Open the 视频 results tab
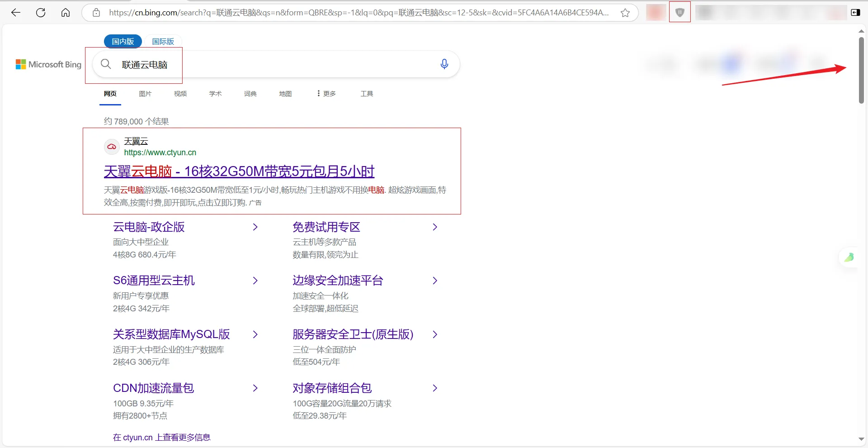This screenshot has width=868, height=448. [x=180, y=94]
